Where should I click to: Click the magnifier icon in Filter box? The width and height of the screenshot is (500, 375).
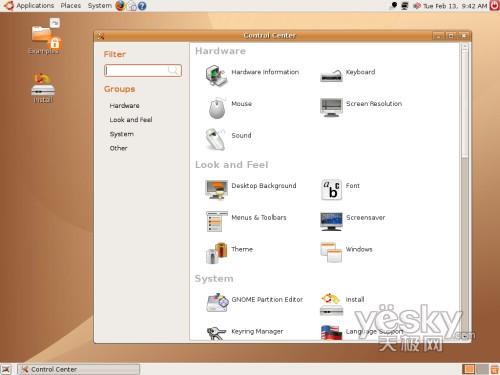pos(173,70)
